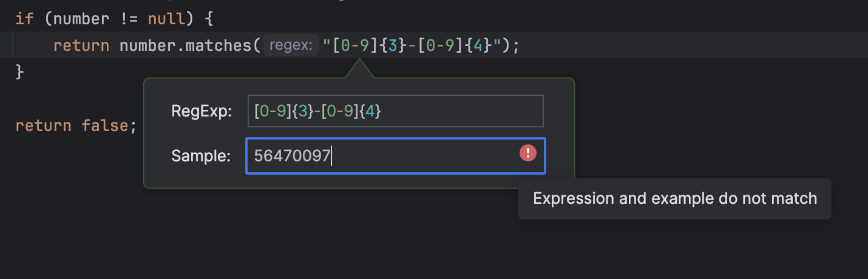This screenshot has width=868, height=279.
Task: Click the 'RegExp:' label
Action: 202,112
